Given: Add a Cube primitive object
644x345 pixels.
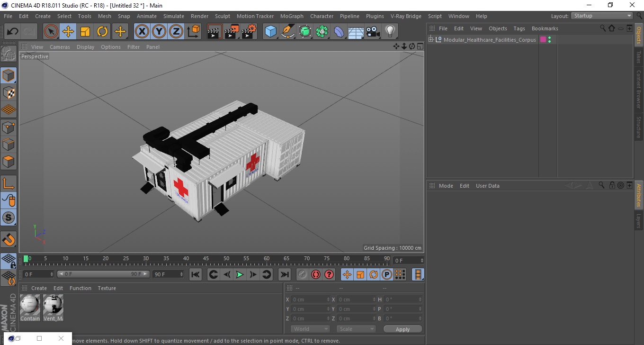Looking at the screenshot, I should [271, 32].
